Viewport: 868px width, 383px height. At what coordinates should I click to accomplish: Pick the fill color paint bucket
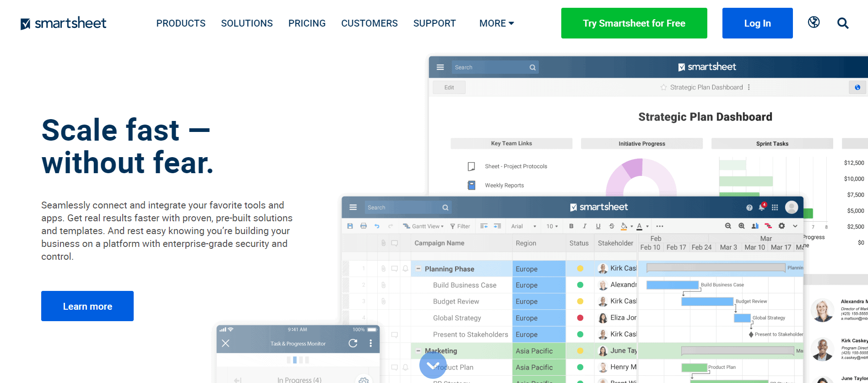pyautogui.click(x=624, y=226)
